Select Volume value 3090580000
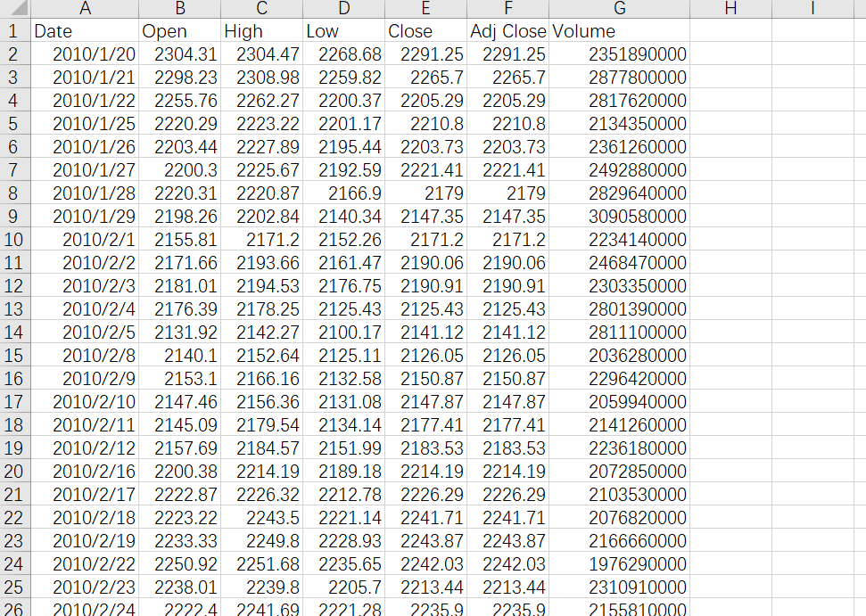The width and height of the screenshot is (866, 616). coord(620,217)
